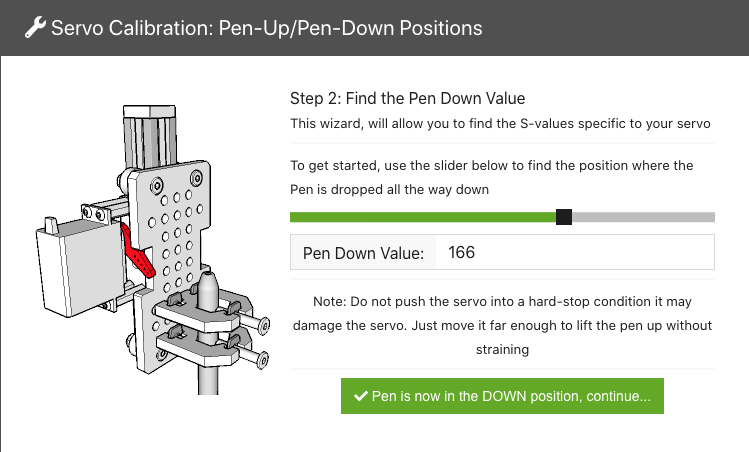The image size is (749, 452).
Task: Click the grey unfilled portion of the slider
Action: tap(643, 217)
